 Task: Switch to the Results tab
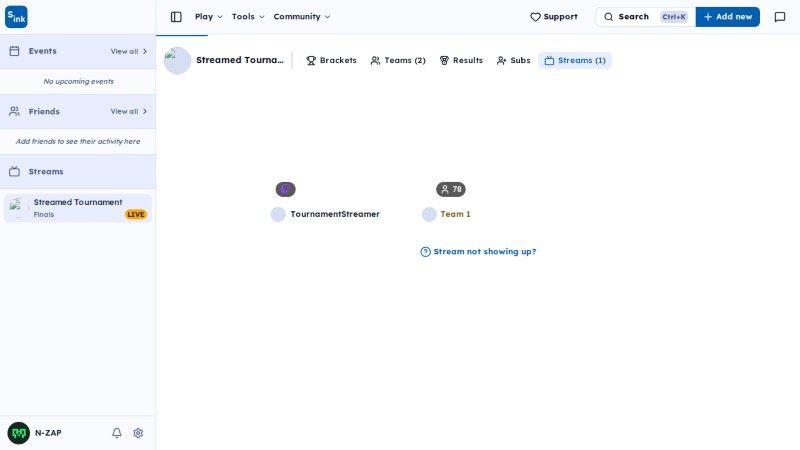[x=461, y=60]
